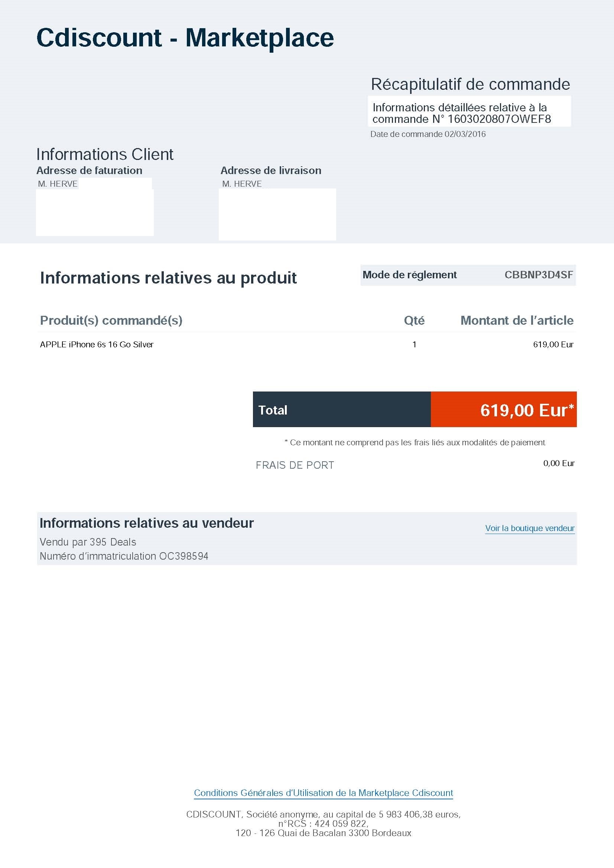Select the FRAIS DE PORT label
The height and width of the screenshot is (868, 614).
pyautogui.click(x=295, y=465)
